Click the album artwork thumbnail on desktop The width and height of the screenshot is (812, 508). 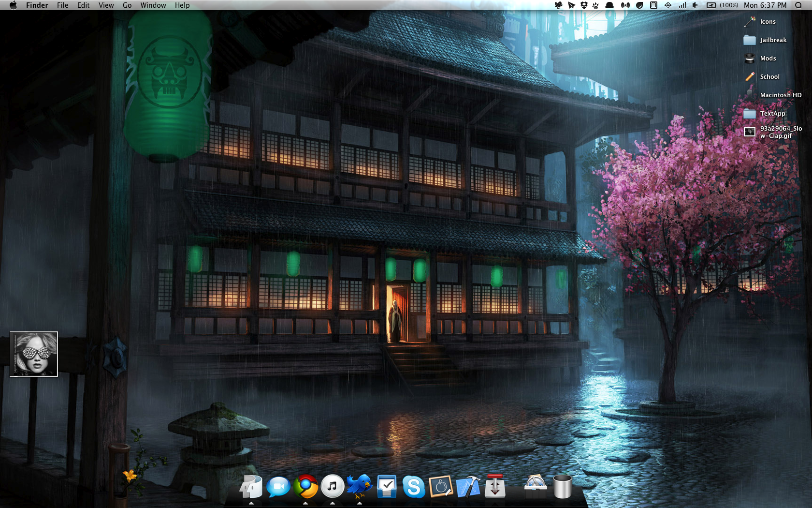[34, 354]
